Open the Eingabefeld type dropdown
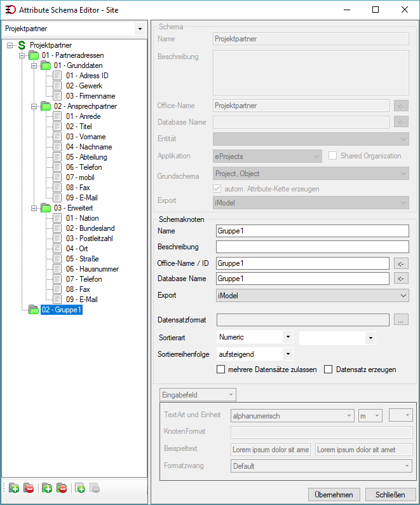Viewport: 420px width, 505px height. 198,394
